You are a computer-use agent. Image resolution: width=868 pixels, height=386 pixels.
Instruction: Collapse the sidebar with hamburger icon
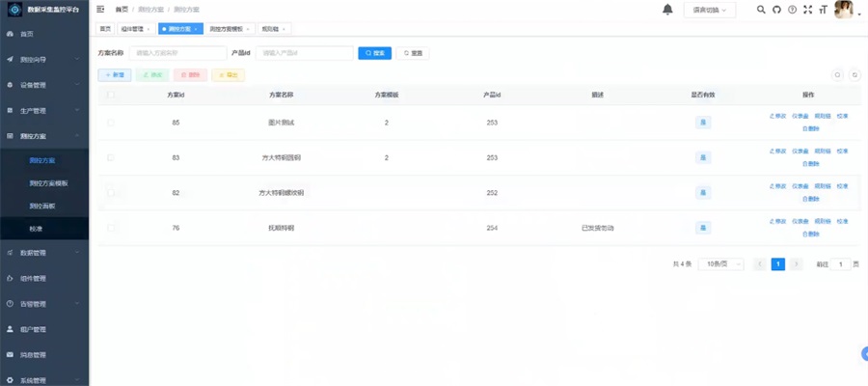coord(101,9)
